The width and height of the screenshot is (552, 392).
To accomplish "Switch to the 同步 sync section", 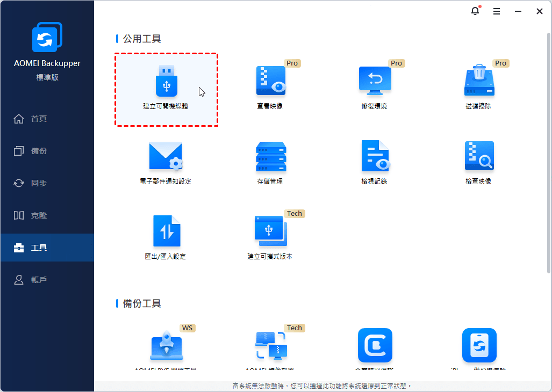I will coord(47,183).
